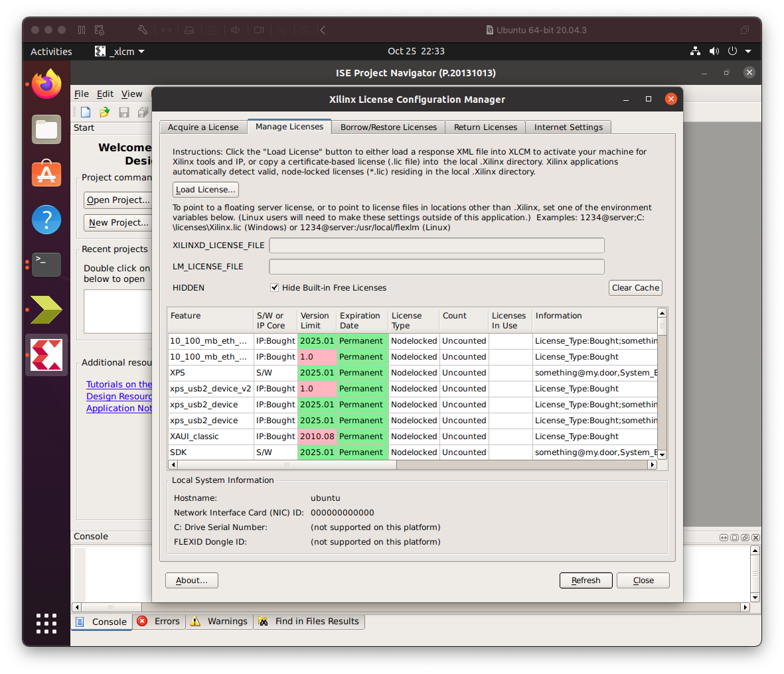Open the Help icon in the dock
Viewport: 784px width, 674px height.
[x=46, y=220]
